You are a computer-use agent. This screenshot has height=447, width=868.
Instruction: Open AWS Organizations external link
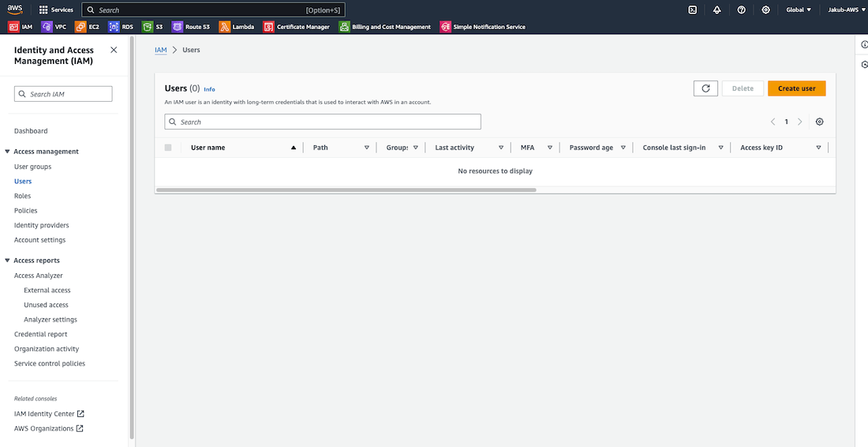49,429
